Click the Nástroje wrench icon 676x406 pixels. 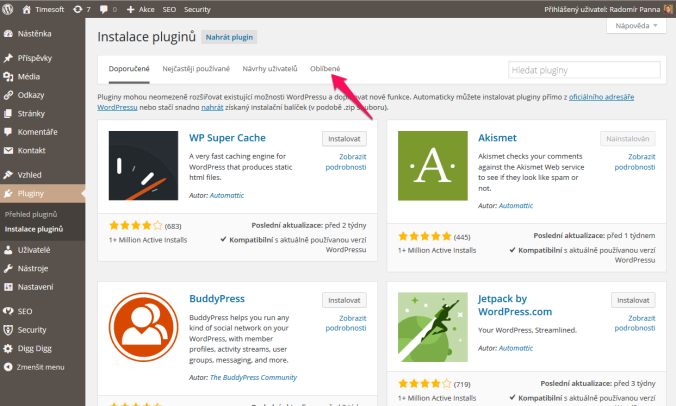click(x=8, y=269)
